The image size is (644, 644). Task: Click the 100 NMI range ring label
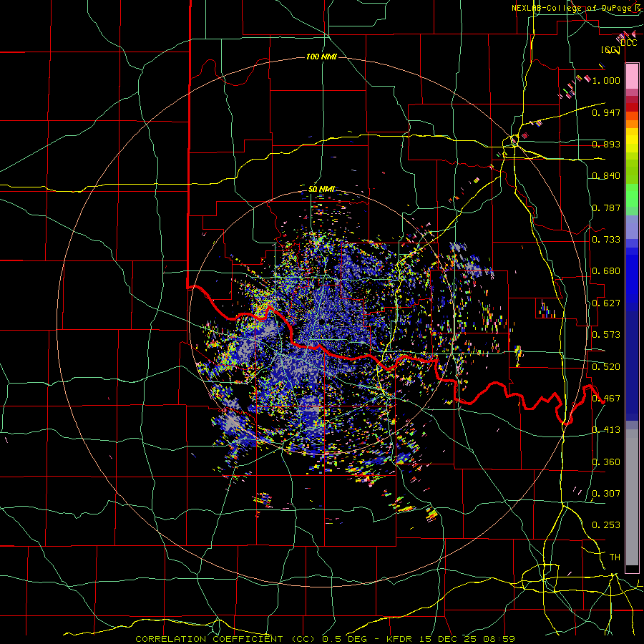tap(321, 57)
